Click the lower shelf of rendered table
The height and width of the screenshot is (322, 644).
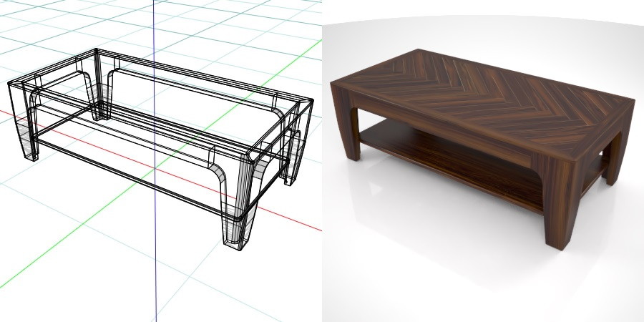pos(452,165)
